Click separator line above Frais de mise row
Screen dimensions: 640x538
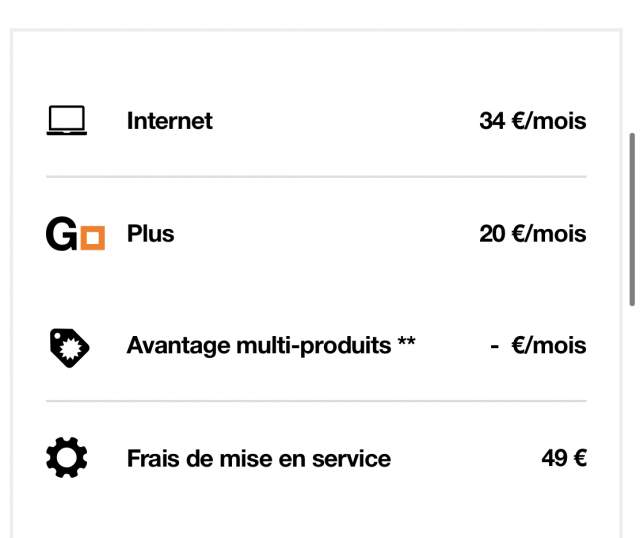point(316,402)
